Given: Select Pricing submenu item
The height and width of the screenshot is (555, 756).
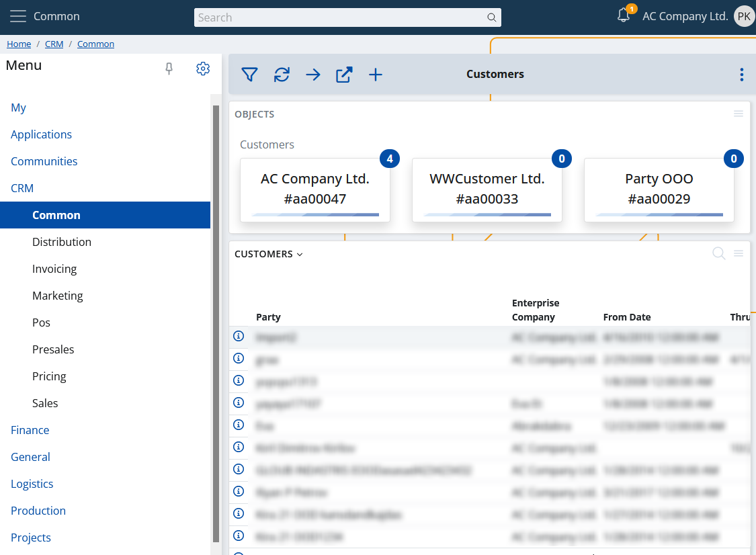Looking at the screenshot, I should (49, 376).
